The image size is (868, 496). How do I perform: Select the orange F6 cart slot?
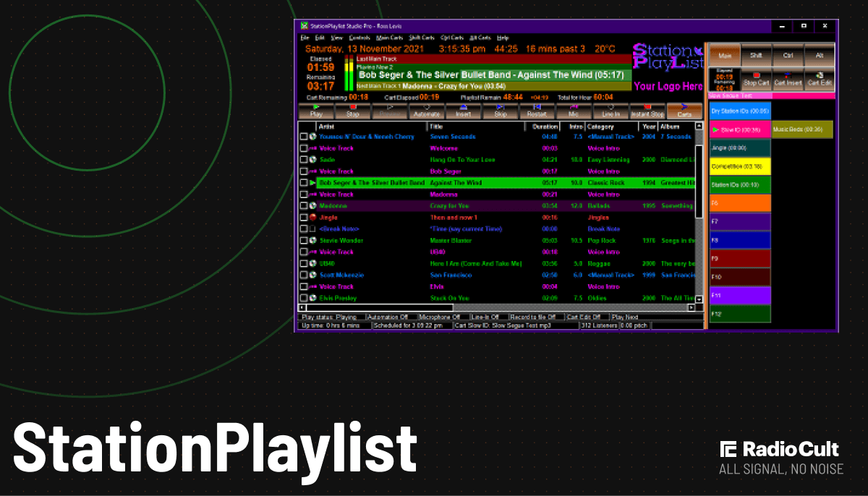click(x=739, y=203)
